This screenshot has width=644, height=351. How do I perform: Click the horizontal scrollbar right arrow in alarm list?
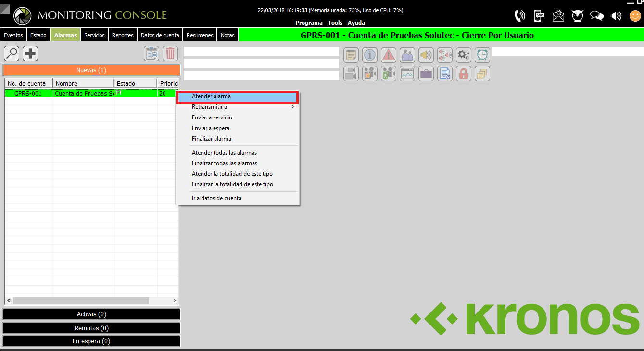pos(175,300)
